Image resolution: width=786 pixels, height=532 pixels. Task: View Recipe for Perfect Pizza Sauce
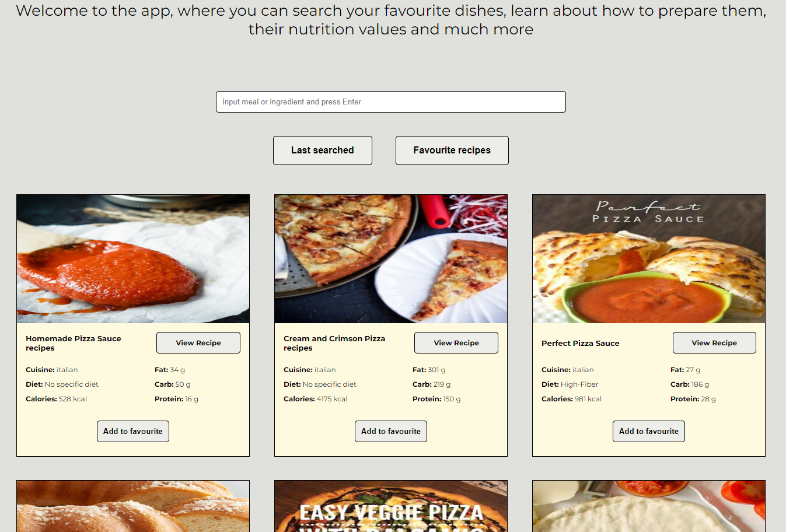click(x=714, y=342)
